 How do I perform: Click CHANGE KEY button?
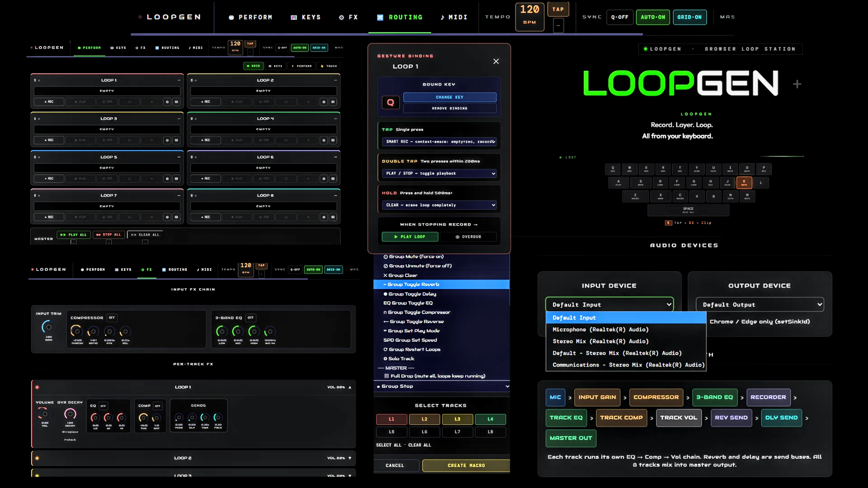point(450,97)
